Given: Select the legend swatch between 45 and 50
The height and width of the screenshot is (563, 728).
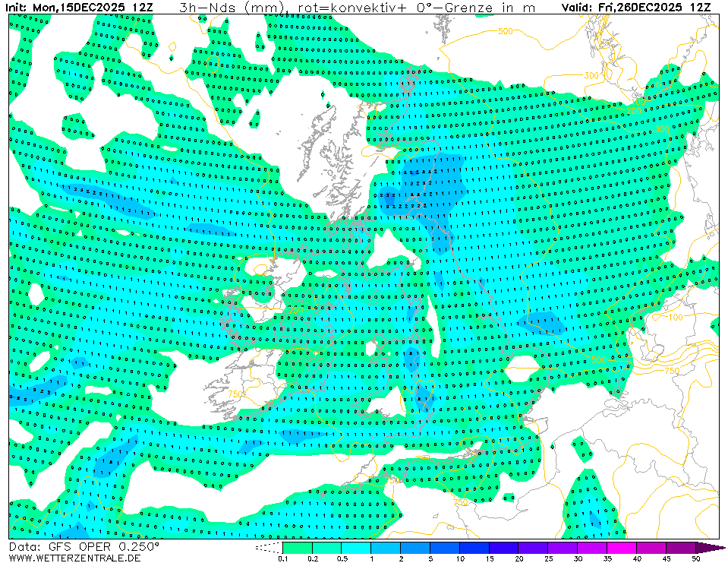Looking at the screenshot, I should pyautogui.click(x=681, y=547).
